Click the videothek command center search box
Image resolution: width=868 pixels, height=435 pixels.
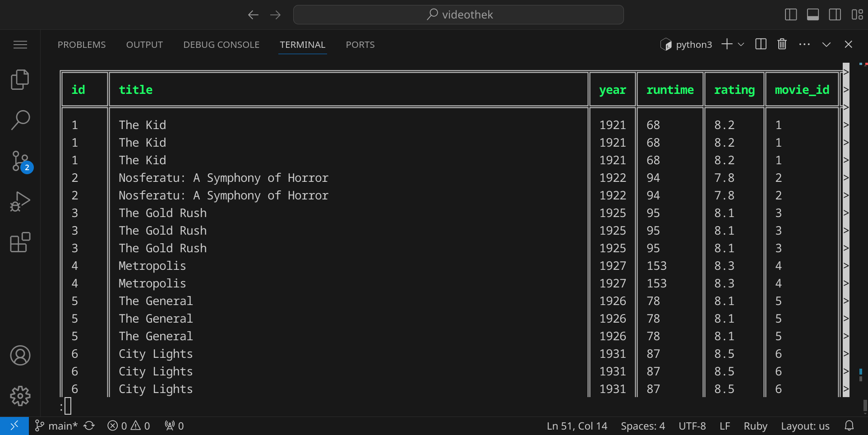click(458, 15)
